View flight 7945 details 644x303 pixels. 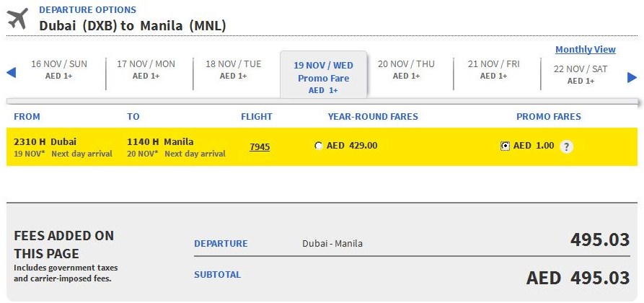[260, 146]
